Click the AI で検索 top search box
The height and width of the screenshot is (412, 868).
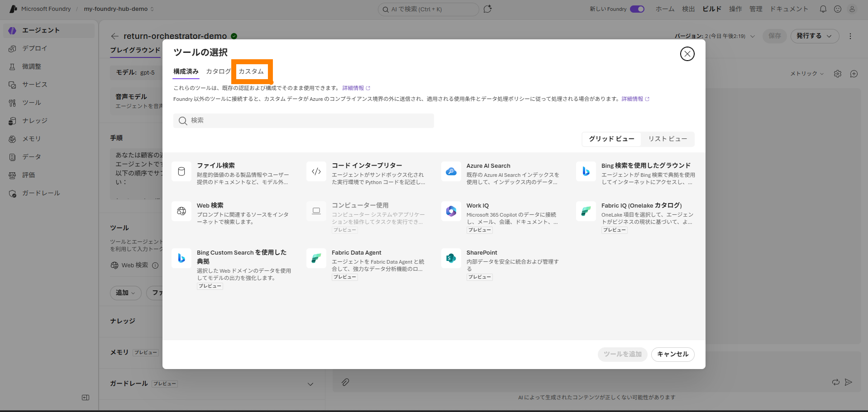click(428, 9)
